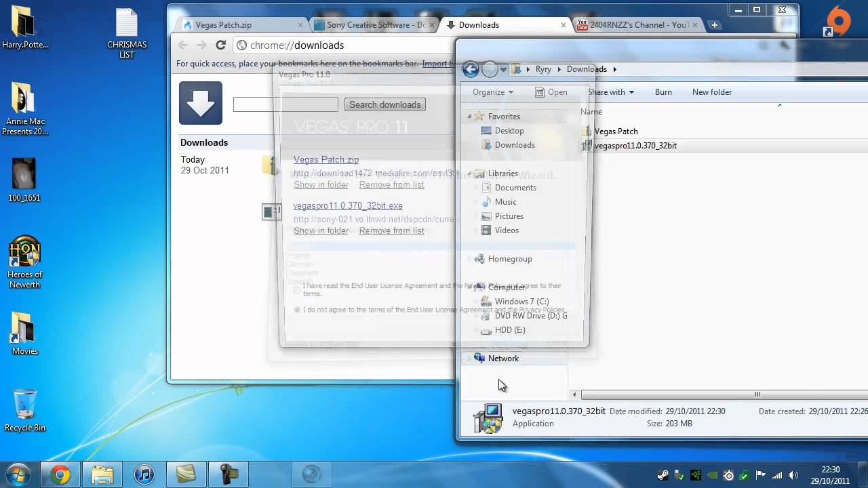This screenshot has height=488, width=868.
Task: Click Show in folder for Vegas Patch.zip
Action: click(x=321, y=184)
